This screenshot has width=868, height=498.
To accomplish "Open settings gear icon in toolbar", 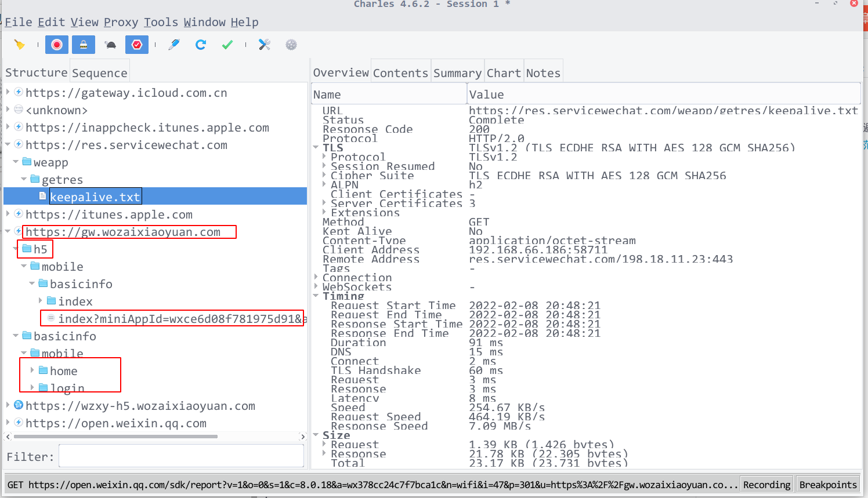I will click(x=291, y=45).
